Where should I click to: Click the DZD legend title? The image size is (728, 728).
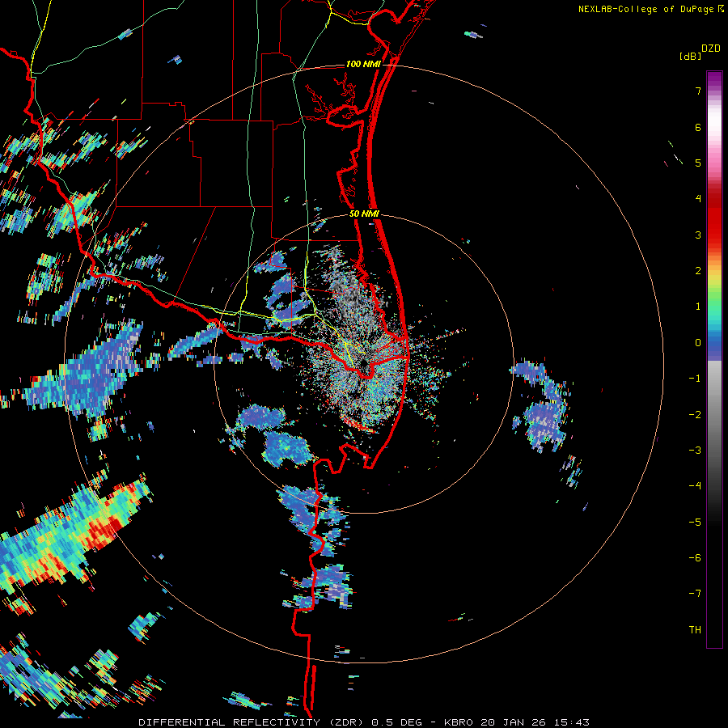click(710, 49)
